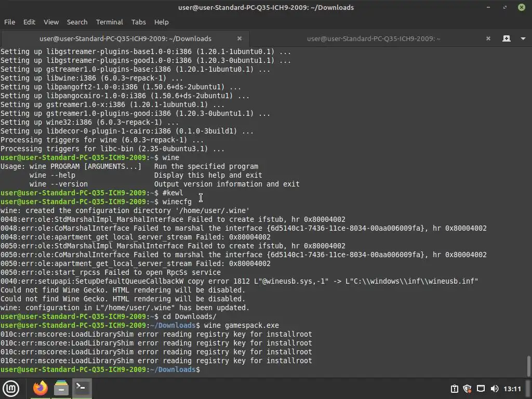Image resolution: width=532 pixels, height=399 pixels.
Task: Click 'Processing triggers for libc-bin' line
Action: (x=112, y=149)
